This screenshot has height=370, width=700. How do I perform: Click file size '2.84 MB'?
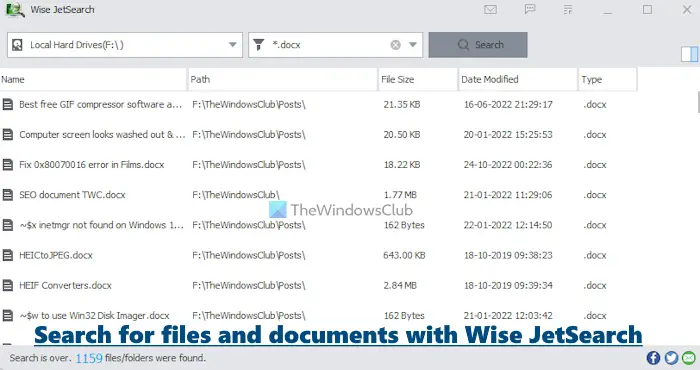pos(400,285)
